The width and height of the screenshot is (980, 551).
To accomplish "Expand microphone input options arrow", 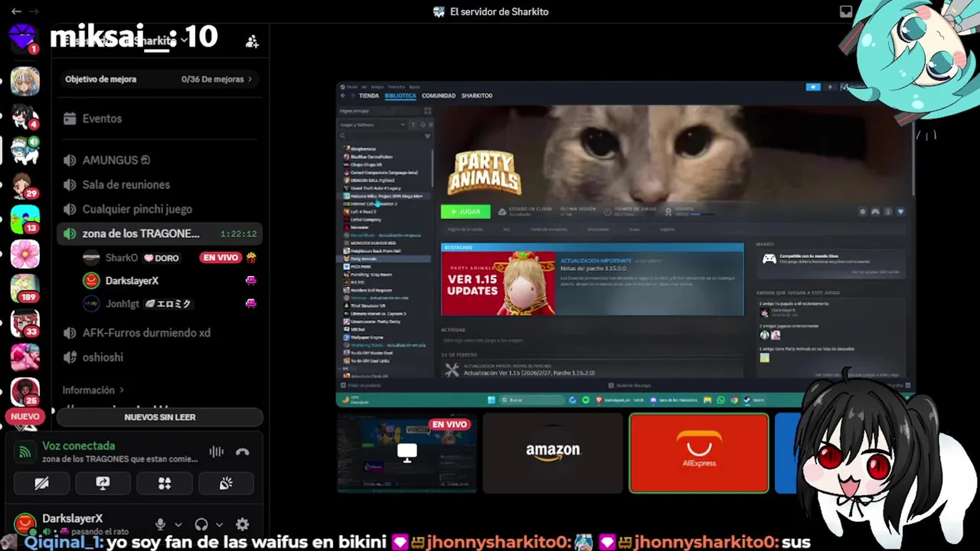I will pyautogui.click(x=178, y=525).
